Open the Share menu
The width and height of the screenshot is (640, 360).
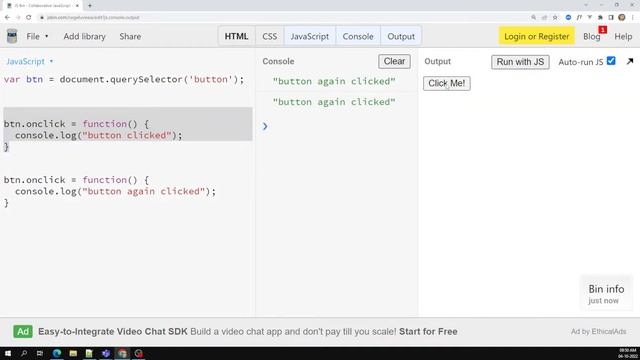pyautogui.click(x=130, y=36)
